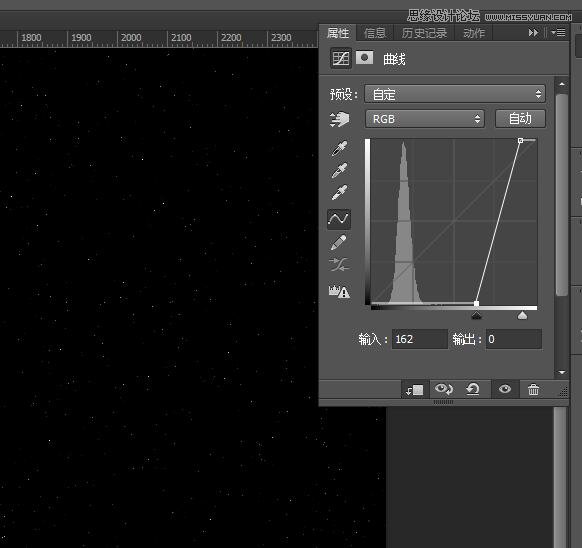
Task: Pick the white point eyedropper
Action: tap(339, 193)
